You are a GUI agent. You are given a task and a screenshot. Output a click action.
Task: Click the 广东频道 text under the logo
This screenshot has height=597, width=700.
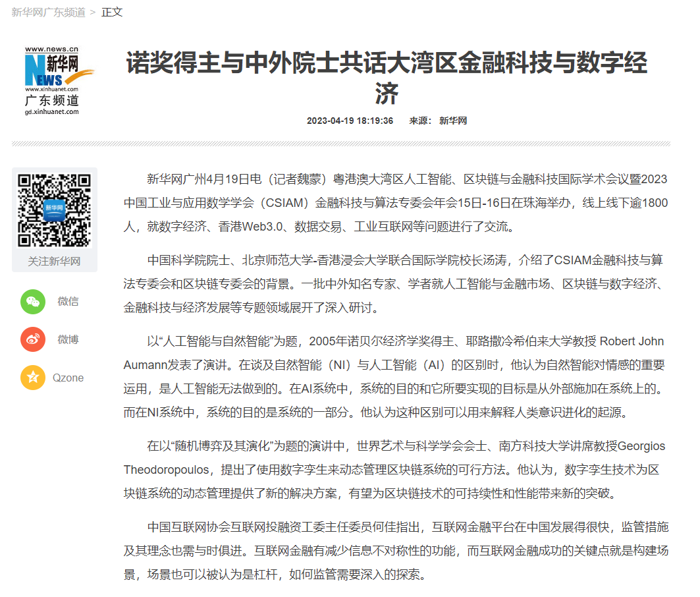[x=52, y=100]
